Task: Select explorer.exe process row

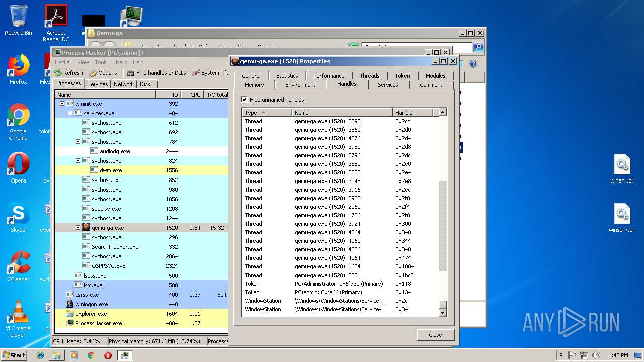Action: click(141, 314)
